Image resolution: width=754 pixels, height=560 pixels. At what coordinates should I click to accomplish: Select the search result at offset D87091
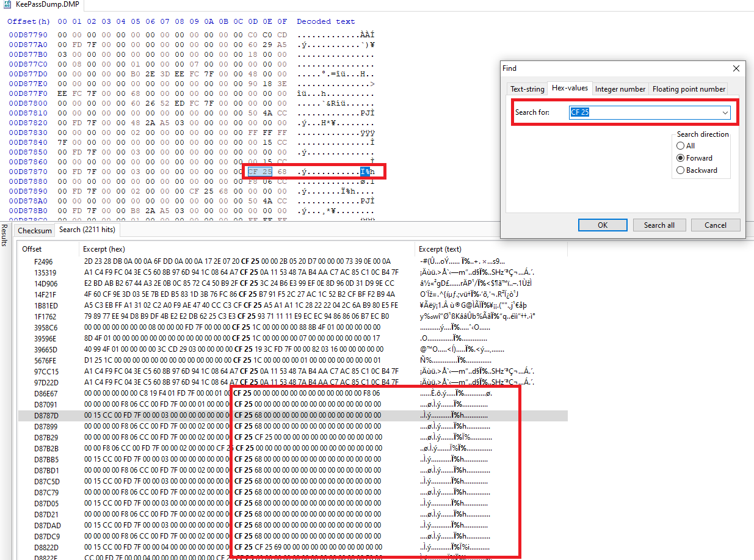(x=46, y=404)
